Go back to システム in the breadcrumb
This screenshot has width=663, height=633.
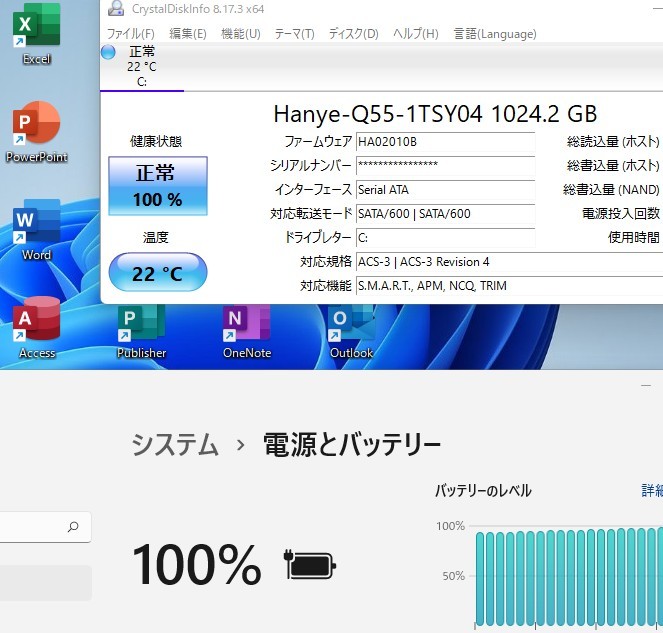175,445
